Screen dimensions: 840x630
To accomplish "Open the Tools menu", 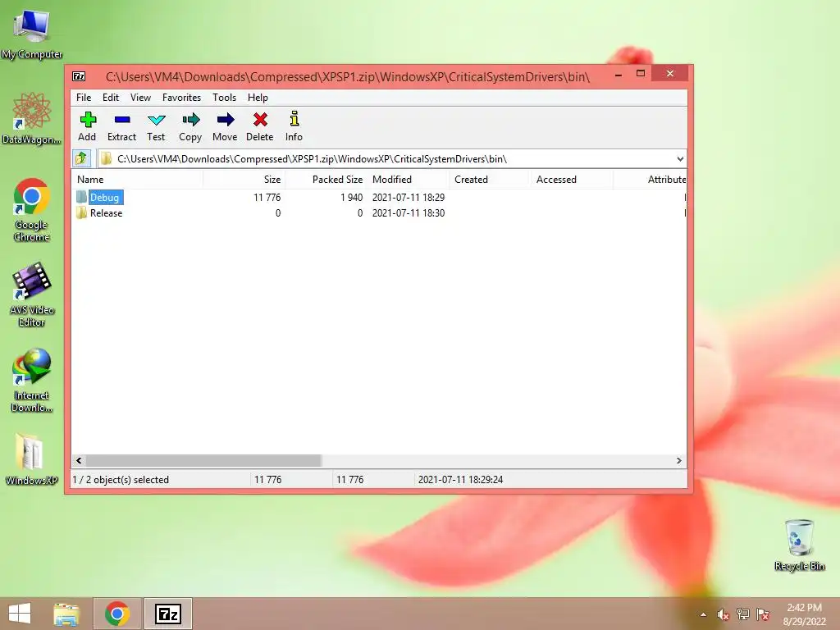I will pyautogui.click(x=224, y=98).
